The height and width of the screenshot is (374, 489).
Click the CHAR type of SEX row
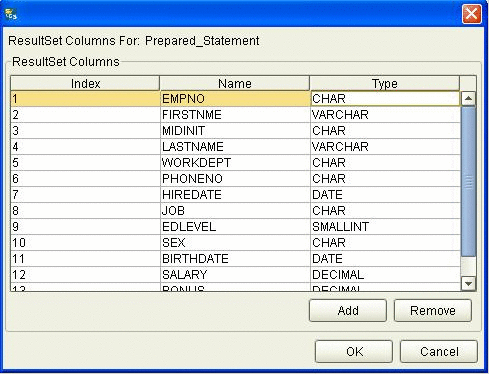(x=385, y=243)
